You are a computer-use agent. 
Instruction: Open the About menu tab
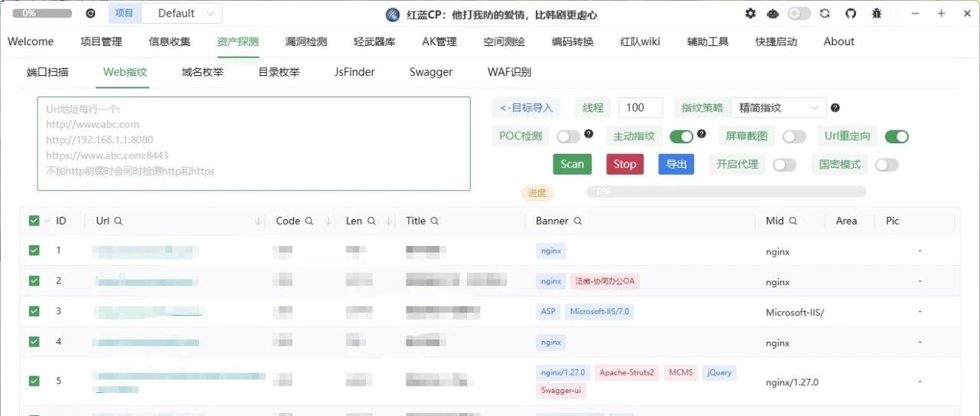(x=839, y=41)
